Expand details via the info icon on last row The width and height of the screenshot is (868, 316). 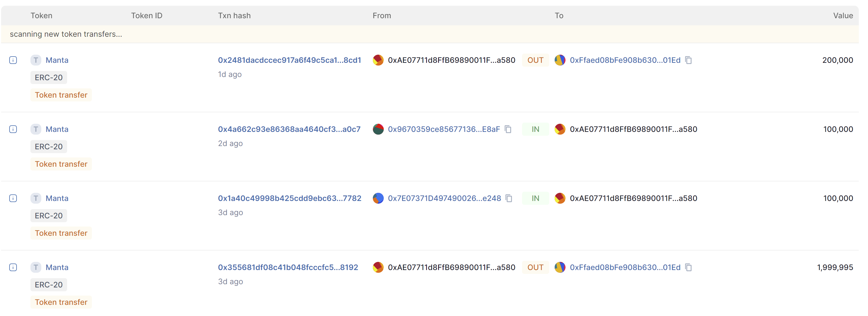[x=13, y=267]
